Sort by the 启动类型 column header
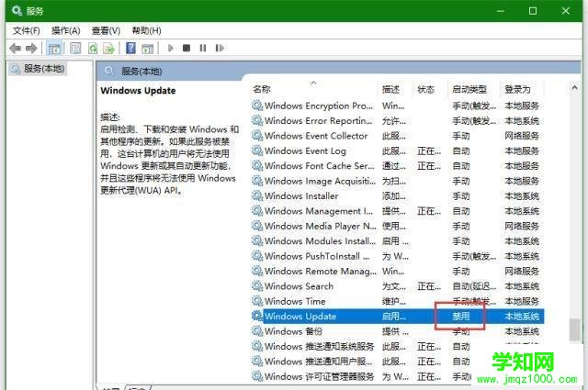 pyautogui.click(x=469, y=89)
